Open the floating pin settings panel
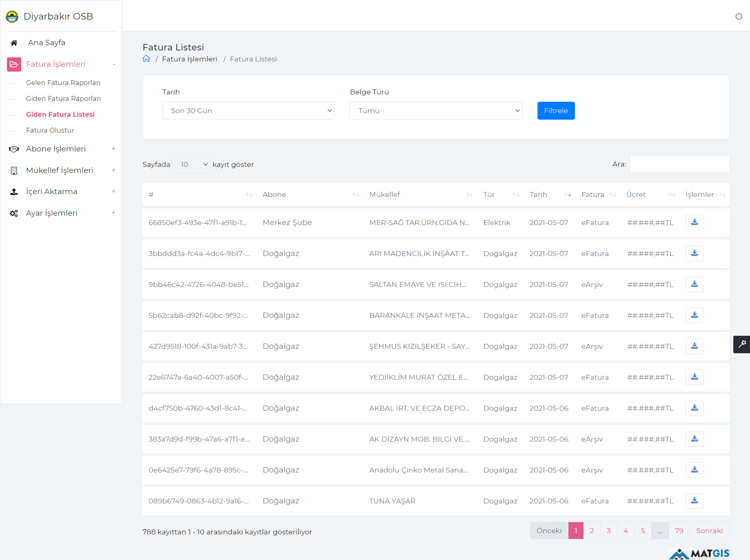 point(741,344)
